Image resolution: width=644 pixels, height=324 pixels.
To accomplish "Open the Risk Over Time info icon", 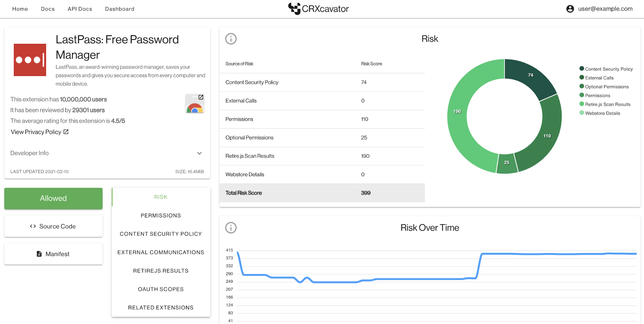I will pos(231,228).
